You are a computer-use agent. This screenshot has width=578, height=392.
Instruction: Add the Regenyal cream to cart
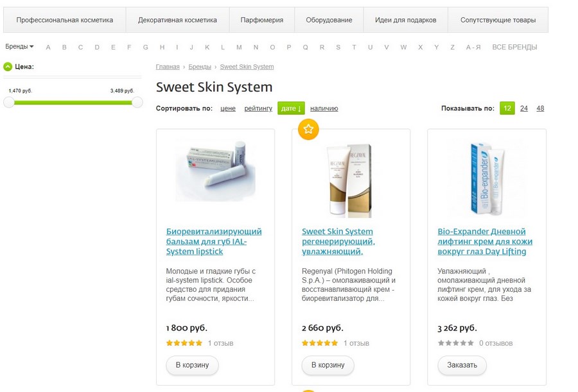(x=328, y=365)
